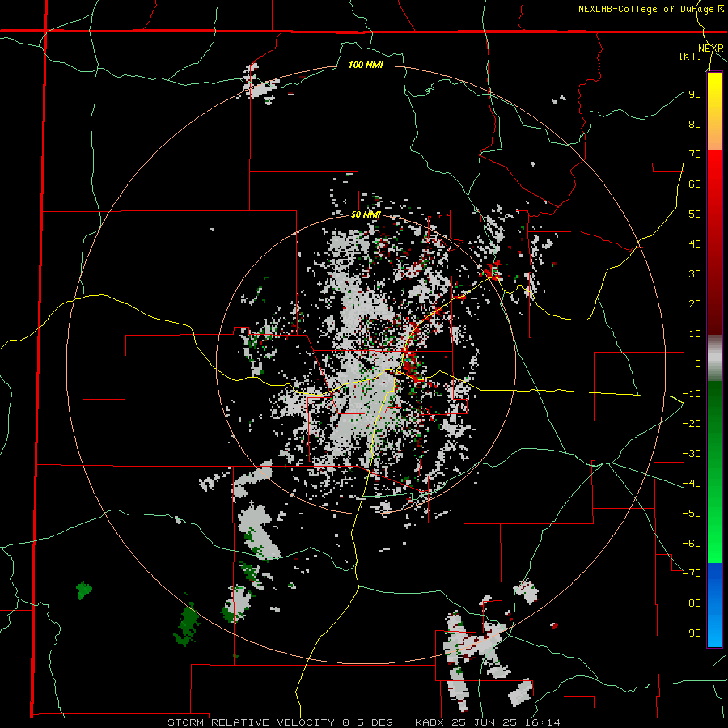Click the -10 scale label
The height and width of the screenshot is (728, 728).
tap(692, 394)
